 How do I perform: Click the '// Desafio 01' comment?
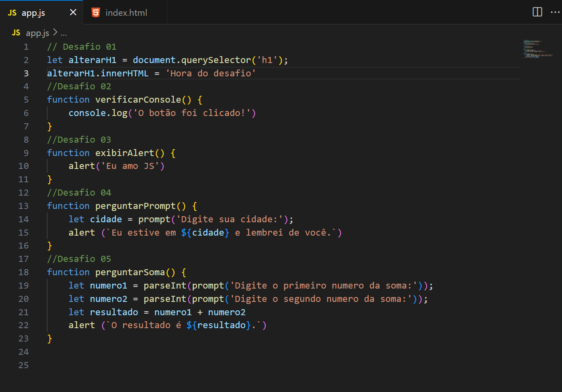[x=82, y=47]
